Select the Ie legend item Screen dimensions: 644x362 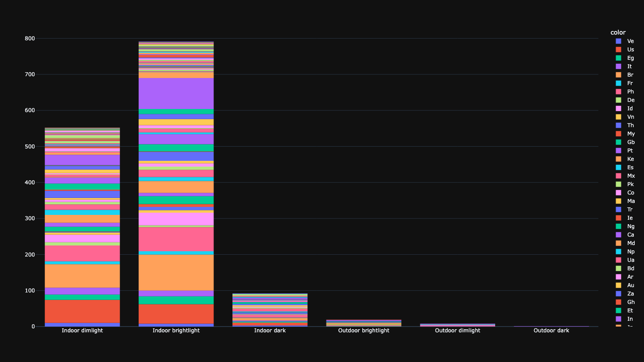click(x=625, y=218)
